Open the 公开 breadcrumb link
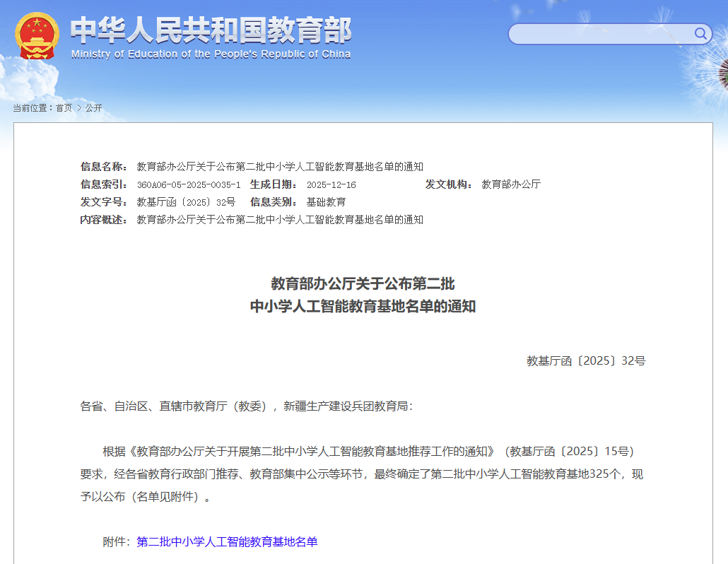 [93, 108]
